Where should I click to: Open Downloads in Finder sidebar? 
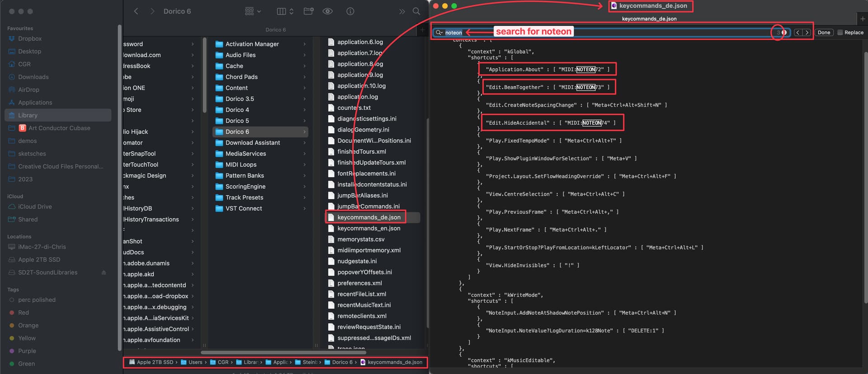pos(33,77)
